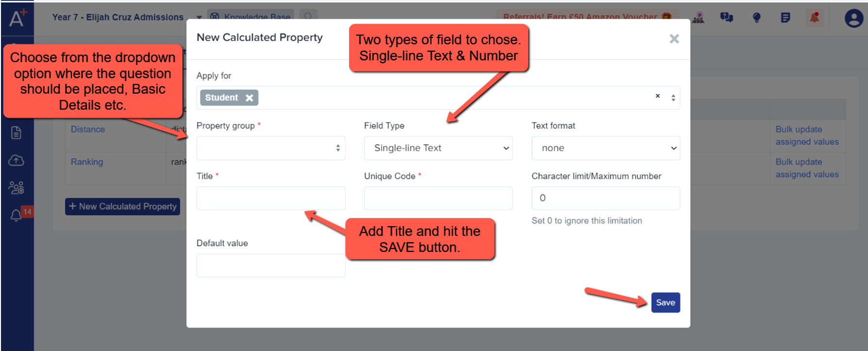This screenshot has height=351, width=868.
Task: Clear all selections in Apply for field
Action: pos(658,96)
